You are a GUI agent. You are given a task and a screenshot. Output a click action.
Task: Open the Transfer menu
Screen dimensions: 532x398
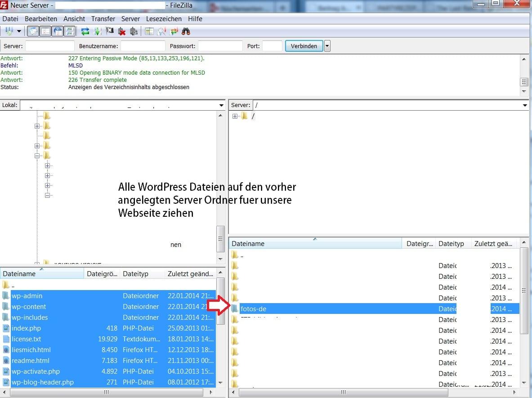point(103,18)
